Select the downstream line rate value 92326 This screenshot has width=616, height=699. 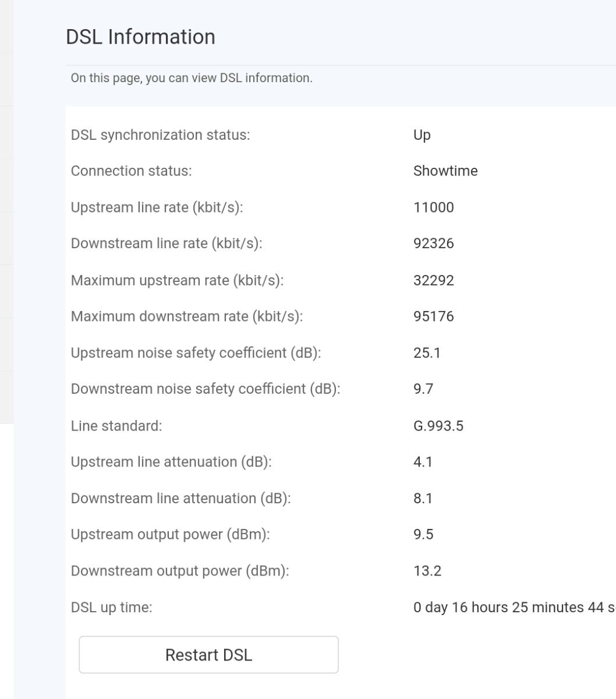tap(434, 243)
